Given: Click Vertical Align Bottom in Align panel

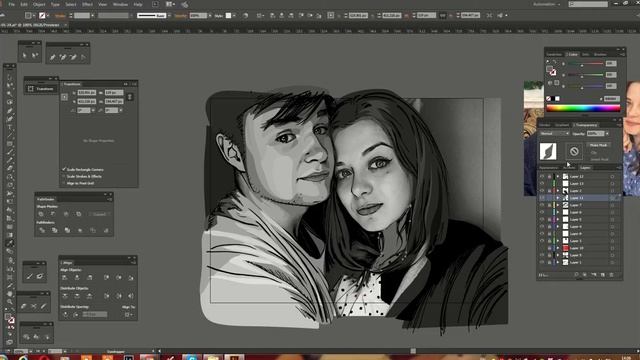Looking at the screenshot, I should pos(131,278).
